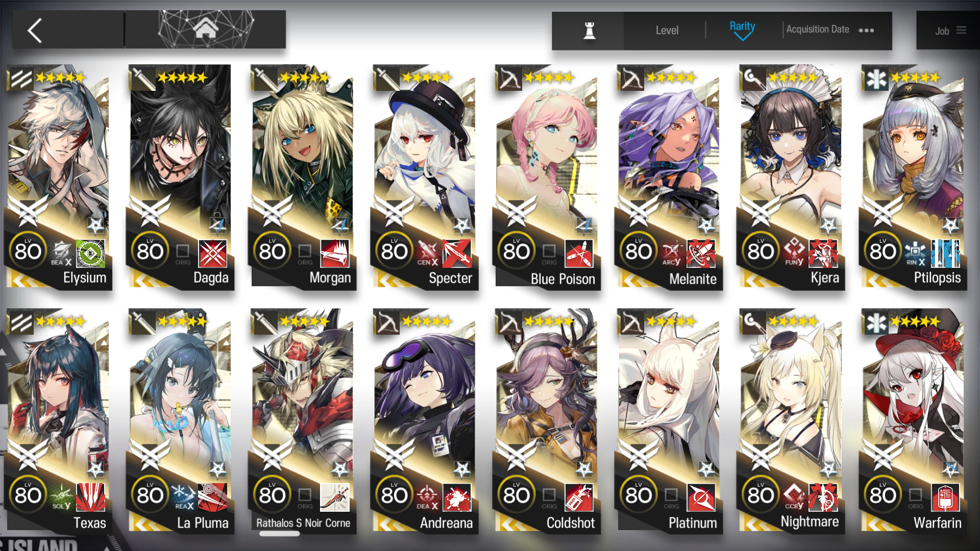Sort by Acquisition Date

pyautogui.click(x=817, y=30)
